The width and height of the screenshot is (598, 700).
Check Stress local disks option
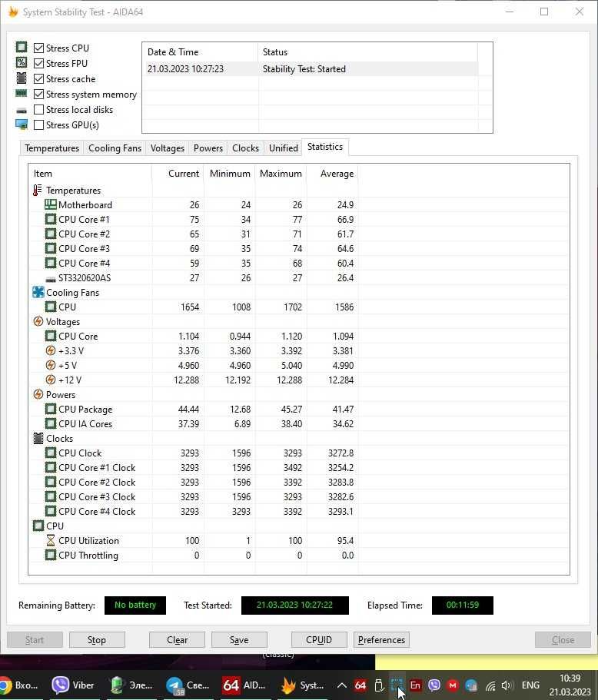39,110
